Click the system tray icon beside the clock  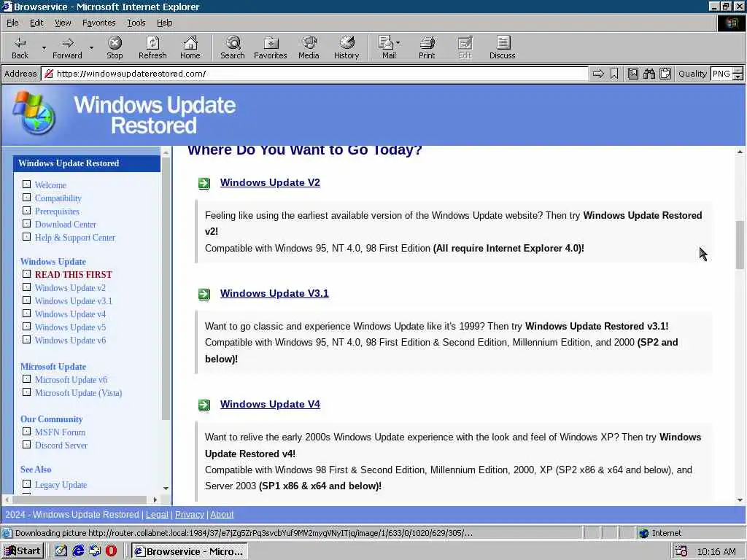[x=681, y=551]
